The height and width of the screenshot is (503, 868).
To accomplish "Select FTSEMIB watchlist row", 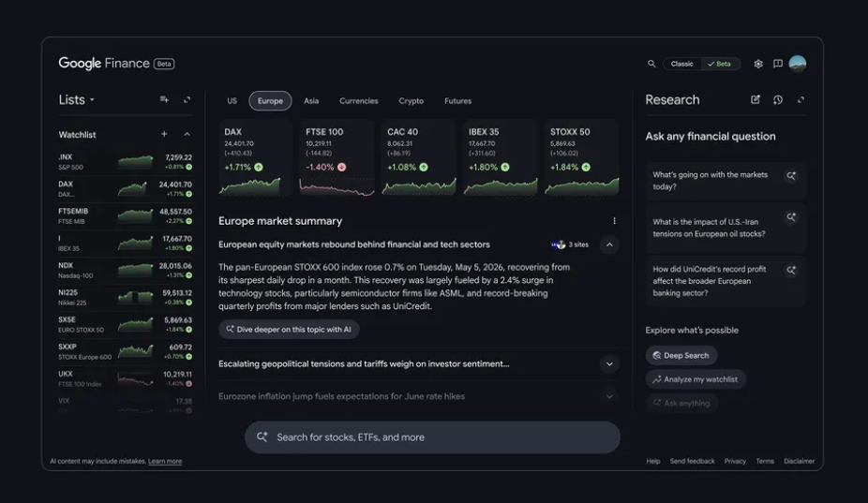I will coord(125,215).
